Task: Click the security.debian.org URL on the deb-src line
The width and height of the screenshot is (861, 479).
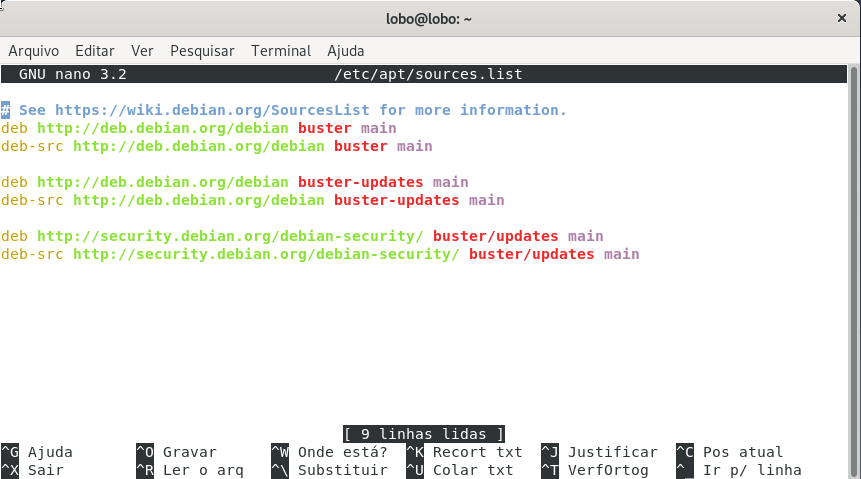Action: pos(266,254)
